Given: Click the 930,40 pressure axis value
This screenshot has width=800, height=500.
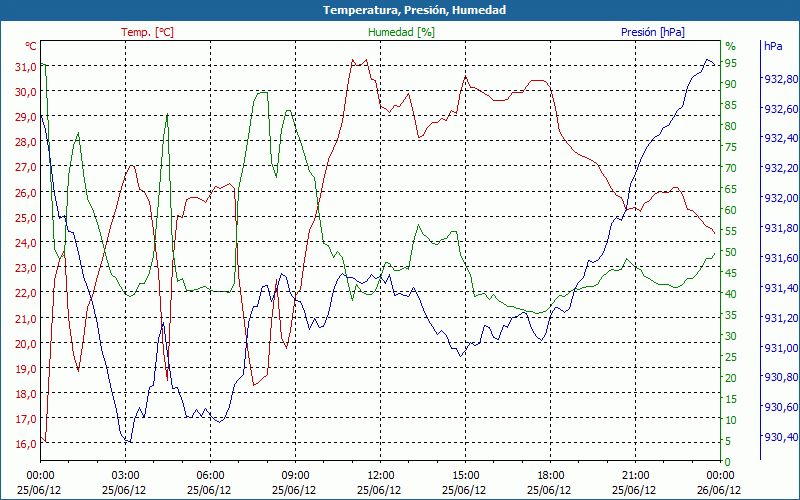Looking at the screenshot, I should pyautogui.click(x=781, y=437).
